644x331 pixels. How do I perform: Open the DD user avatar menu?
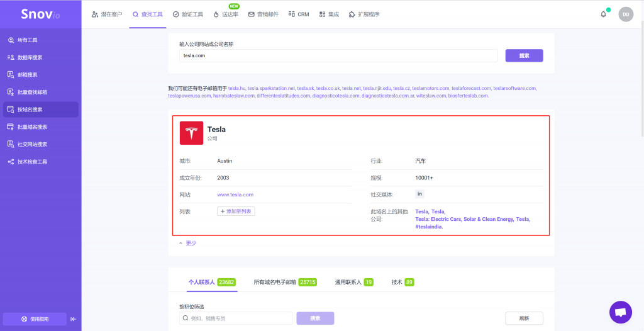626,14
